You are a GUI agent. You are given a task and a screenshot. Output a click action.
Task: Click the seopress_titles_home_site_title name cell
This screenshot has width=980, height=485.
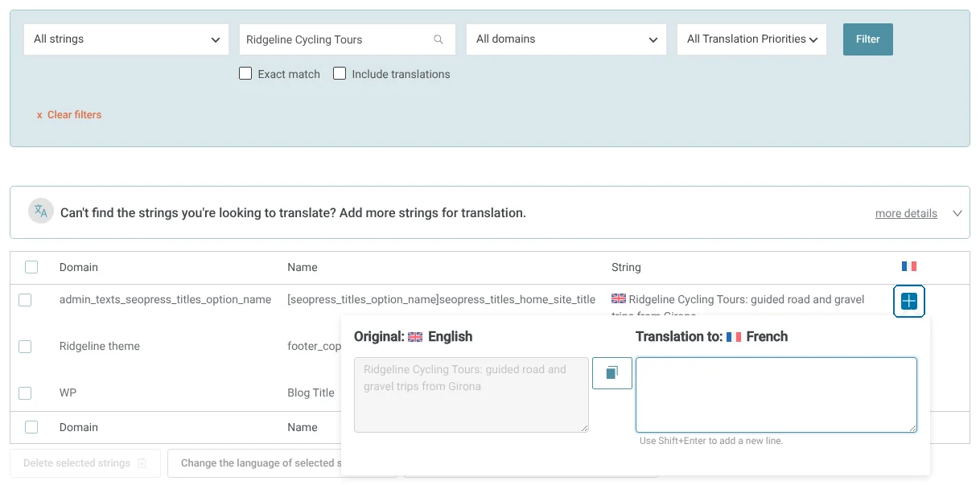[x=442, y=300]
